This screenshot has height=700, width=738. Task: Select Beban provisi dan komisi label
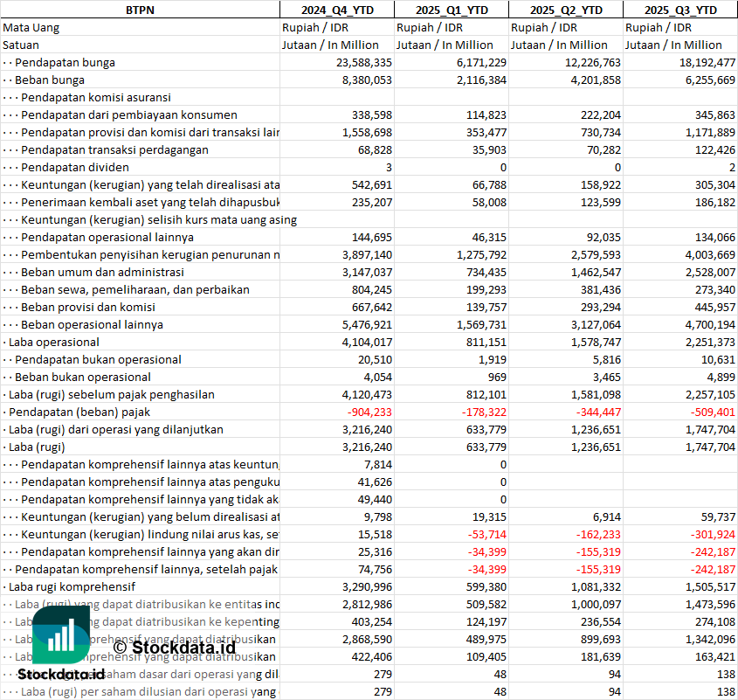[88, 307]
